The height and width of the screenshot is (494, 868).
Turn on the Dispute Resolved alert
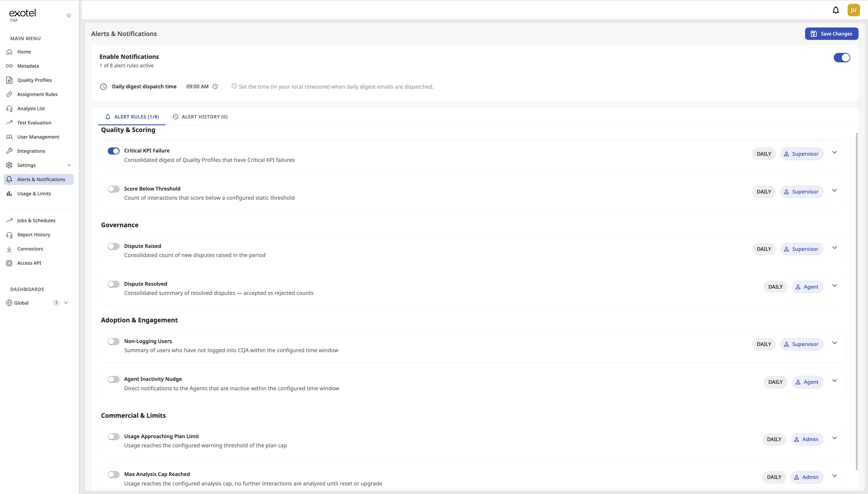pyautogui.click(x=114, y=284)
